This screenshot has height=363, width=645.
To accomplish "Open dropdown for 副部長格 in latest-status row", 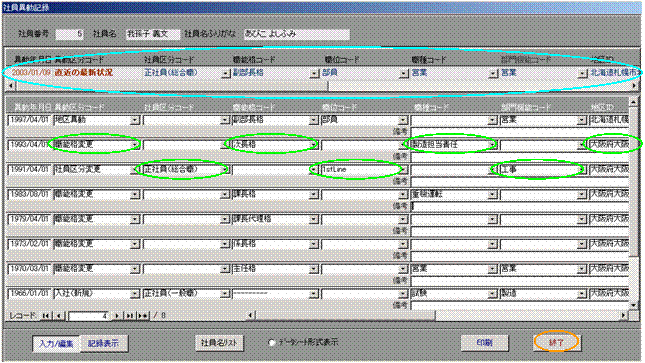I will pos(315,73).
